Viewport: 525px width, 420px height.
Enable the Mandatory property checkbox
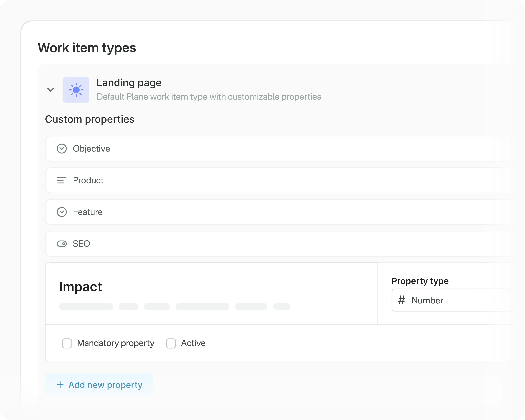(67, 343)
